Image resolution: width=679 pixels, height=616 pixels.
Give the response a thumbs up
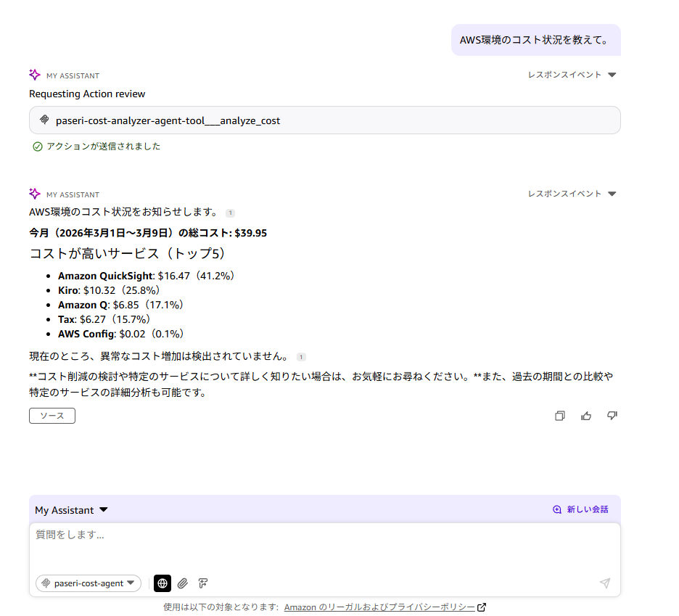[586, 416]
